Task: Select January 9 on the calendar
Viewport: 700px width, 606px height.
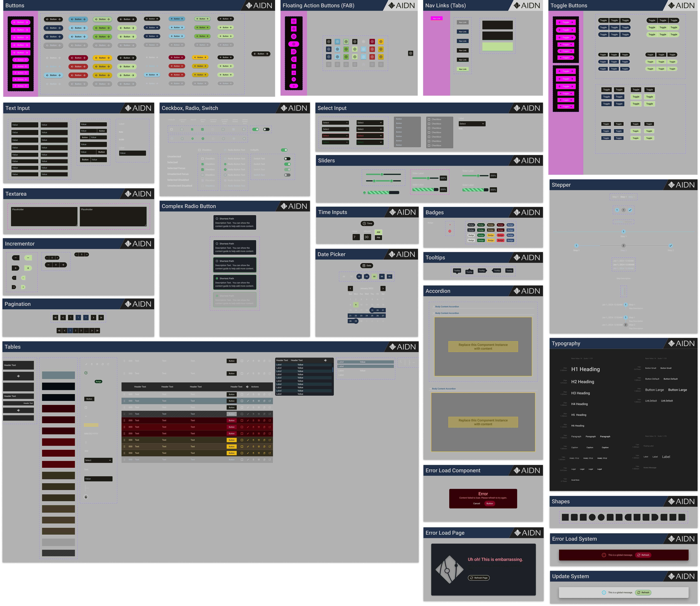Action: click(x=356, y=305)
